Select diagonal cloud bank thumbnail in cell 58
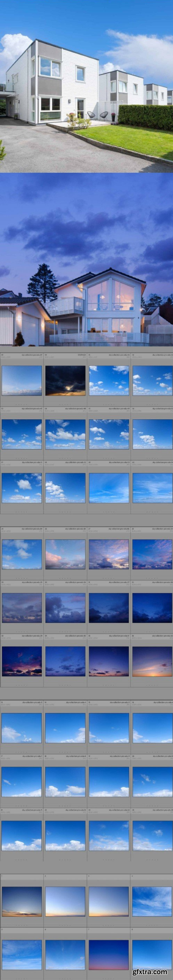173x980 pixels. tap(65, 488)
